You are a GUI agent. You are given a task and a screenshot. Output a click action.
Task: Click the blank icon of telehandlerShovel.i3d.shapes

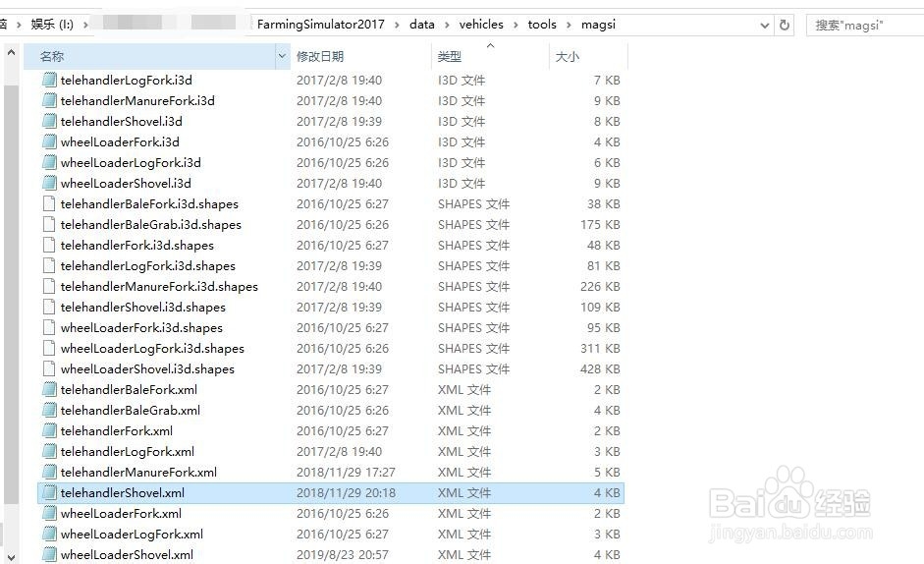49,307
